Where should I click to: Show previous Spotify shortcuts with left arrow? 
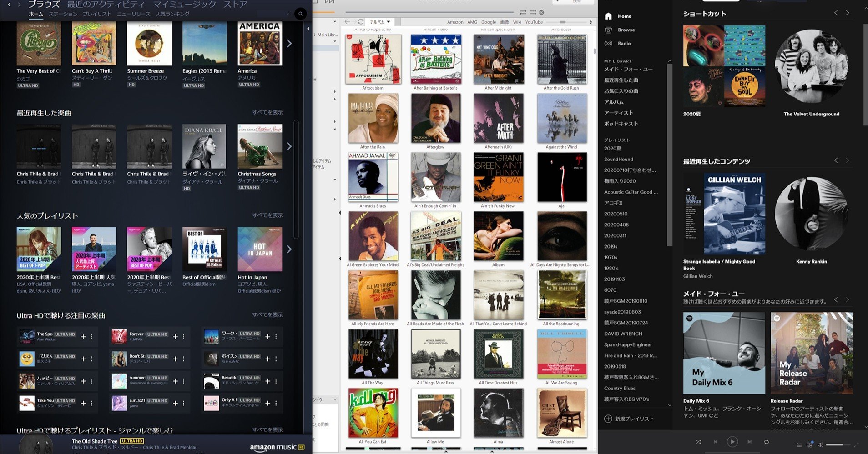tap(836, 13)
